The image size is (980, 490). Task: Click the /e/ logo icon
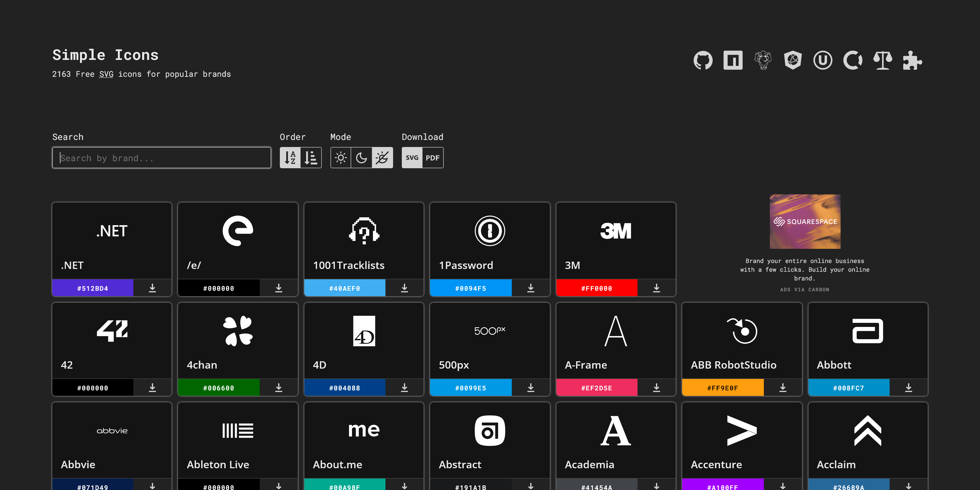click(238, 231)
